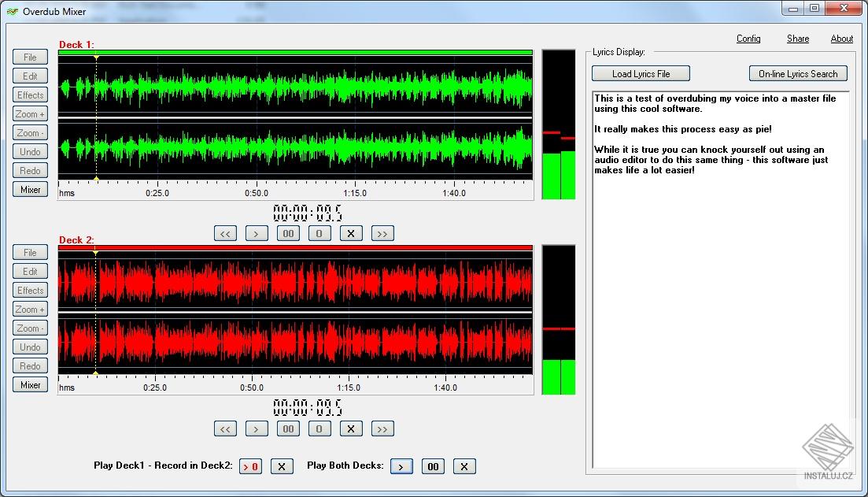Open the Deck 1 Mixer
This screenshot has height=497, width=868.
coord(30,189)
